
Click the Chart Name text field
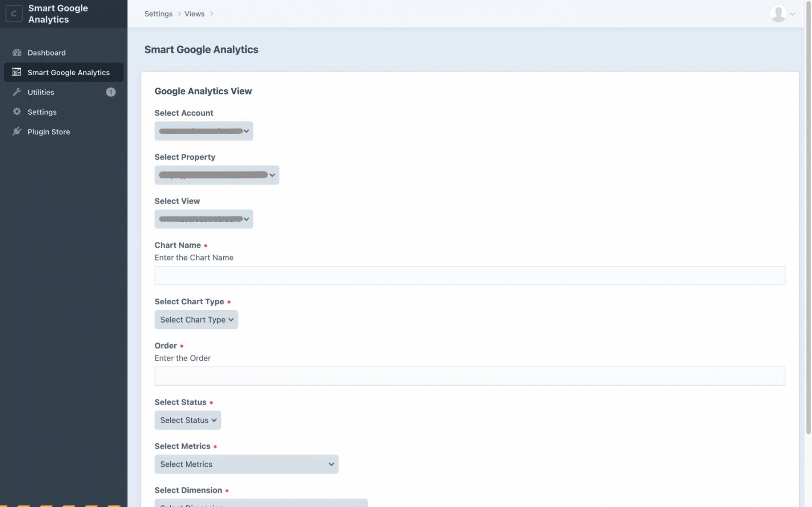[x=469, y=276]
